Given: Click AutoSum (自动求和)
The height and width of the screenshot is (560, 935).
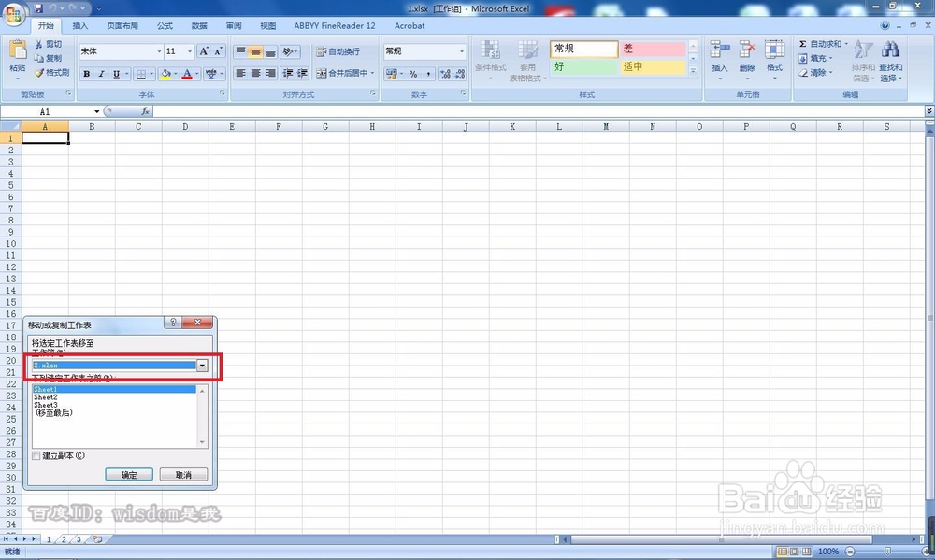Looking at the screenshot, I should (823, 44).
